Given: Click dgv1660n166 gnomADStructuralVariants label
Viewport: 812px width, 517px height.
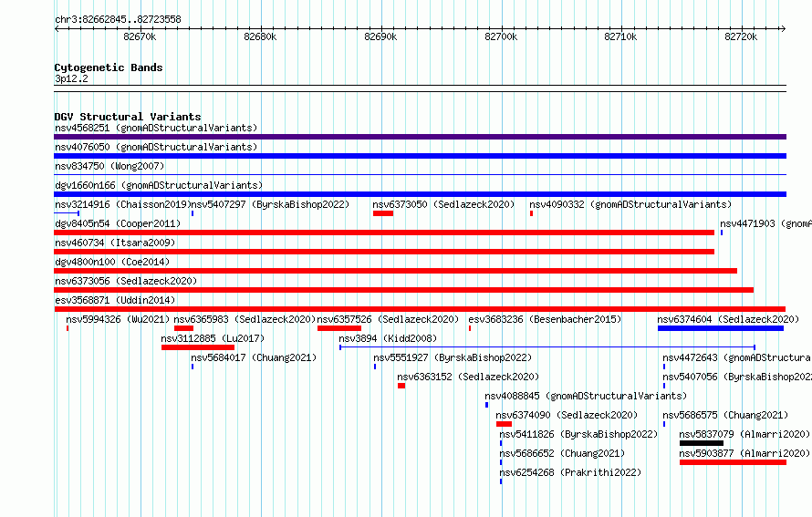Looking at the screenshot, I should point(159,185).
